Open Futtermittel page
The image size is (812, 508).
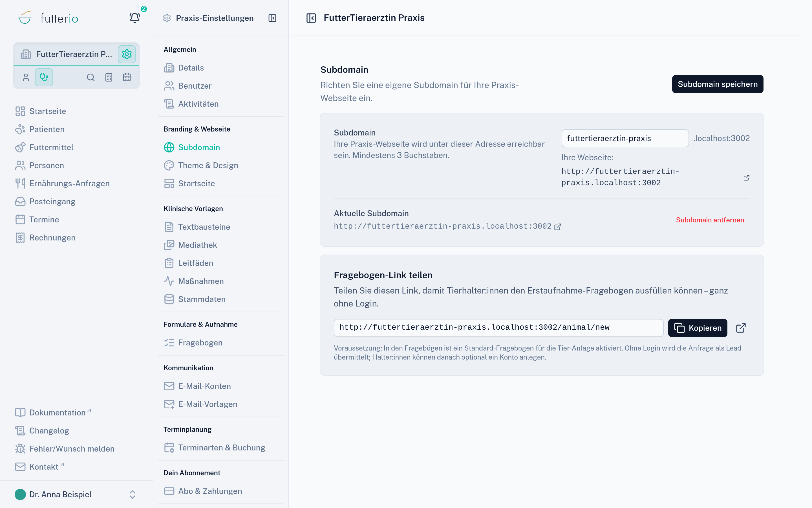click(44, 148)
